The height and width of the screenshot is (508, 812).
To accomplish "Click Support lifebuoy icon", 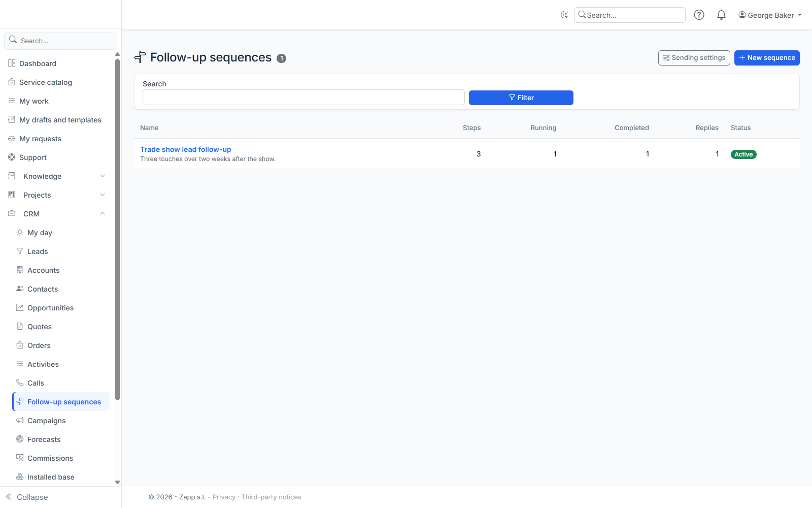I will pos(12,157).
